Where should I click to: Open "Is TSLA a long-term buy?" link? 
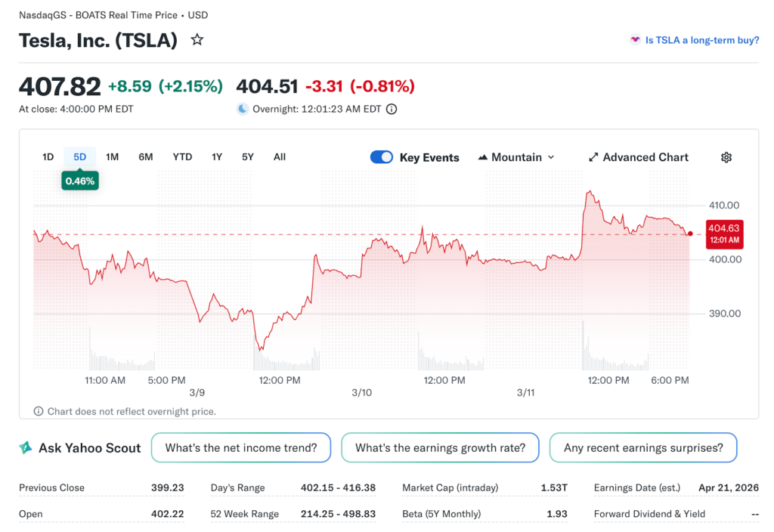(702, 40)
